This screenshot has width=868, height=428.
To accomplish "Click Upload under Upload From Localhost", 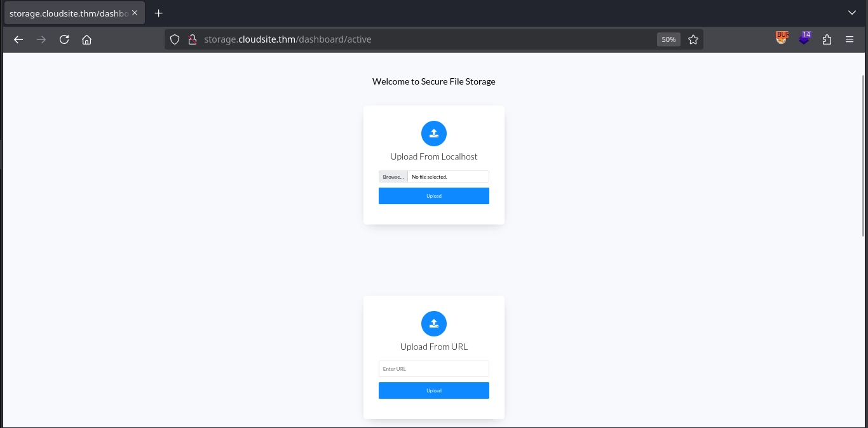I will [434, 196].
